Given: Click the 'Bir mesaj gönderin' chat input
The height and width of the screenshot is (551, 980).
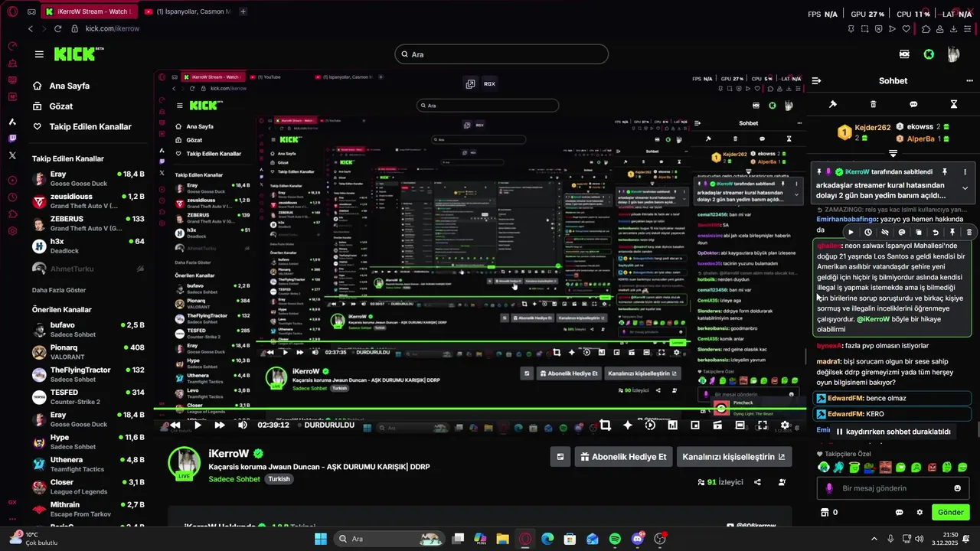Looking at the screenshot, I should click(894, 488).
